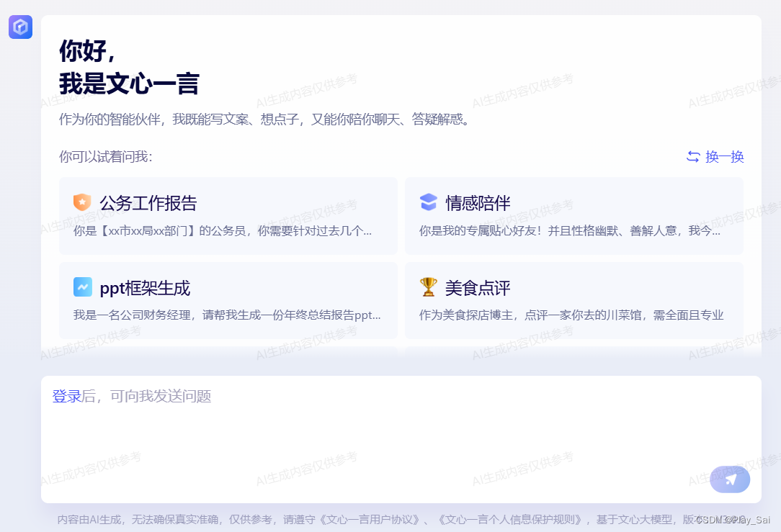This screenshot has width=781, height=532.
Task: Click the purple graduation cap icon of 情感陪伴
Action: pyautogui.click(x=429, y=202)
